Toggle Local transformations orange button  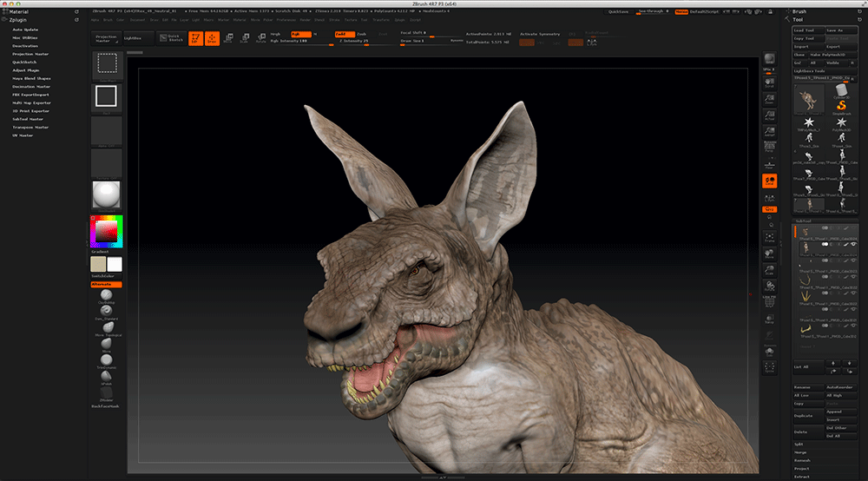coord(769,181)
